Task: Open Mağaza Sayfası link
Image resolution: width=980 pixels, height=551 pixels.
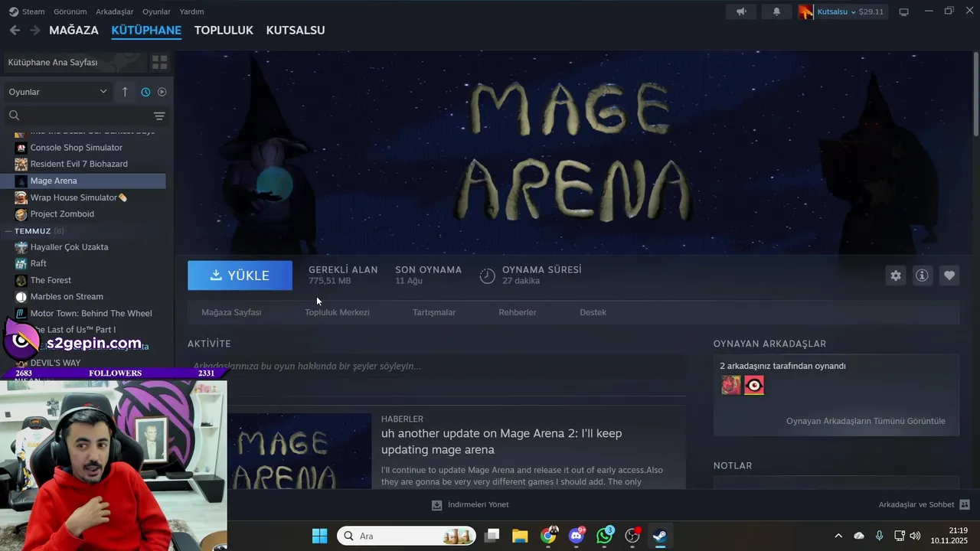Action: [x=231, y=312]
